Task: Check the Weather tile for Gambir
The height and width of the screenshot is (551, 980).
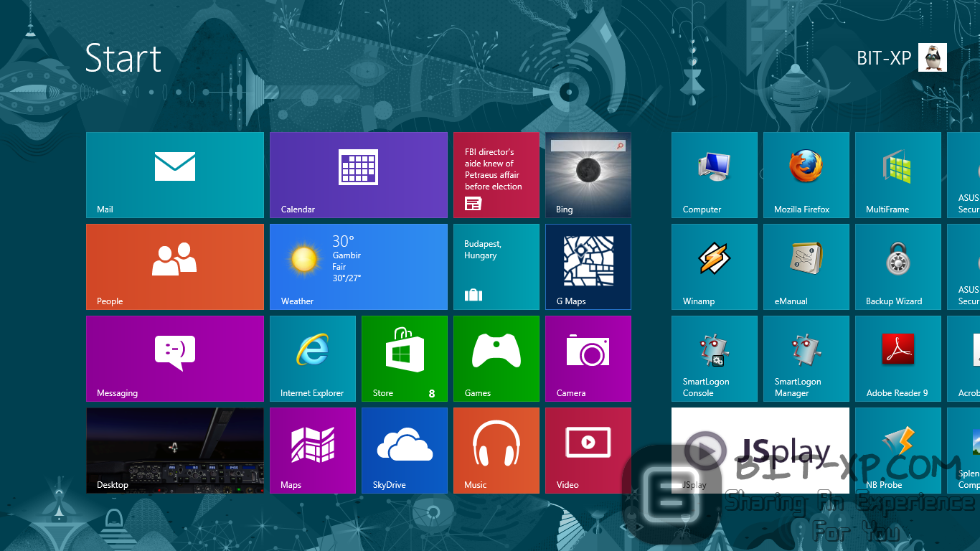Action: [x=358, y=266]
